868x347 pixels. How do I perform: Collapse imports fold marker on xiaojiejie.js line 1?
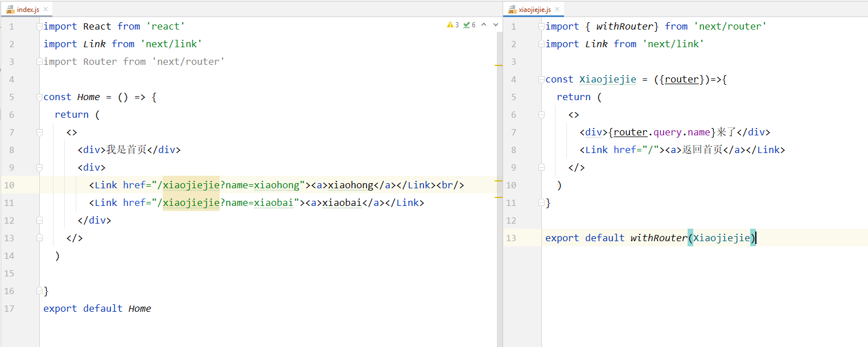point(542,26)
